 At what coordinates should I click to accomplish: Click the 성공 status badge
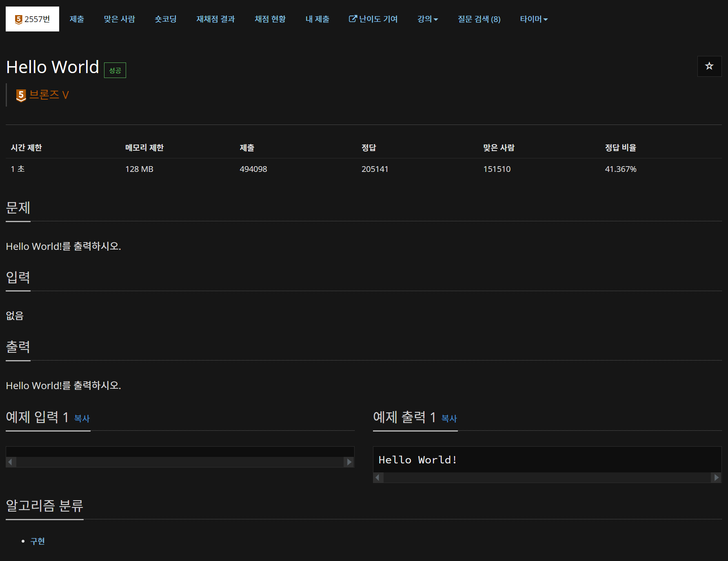point(115,70)
